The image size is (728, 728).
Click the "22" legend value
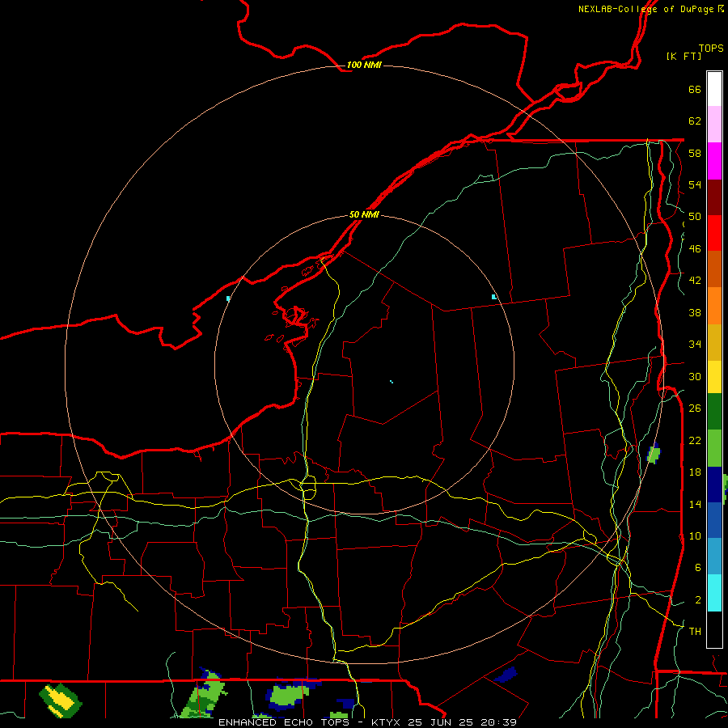pyautogui.click(x=695, y=440)
